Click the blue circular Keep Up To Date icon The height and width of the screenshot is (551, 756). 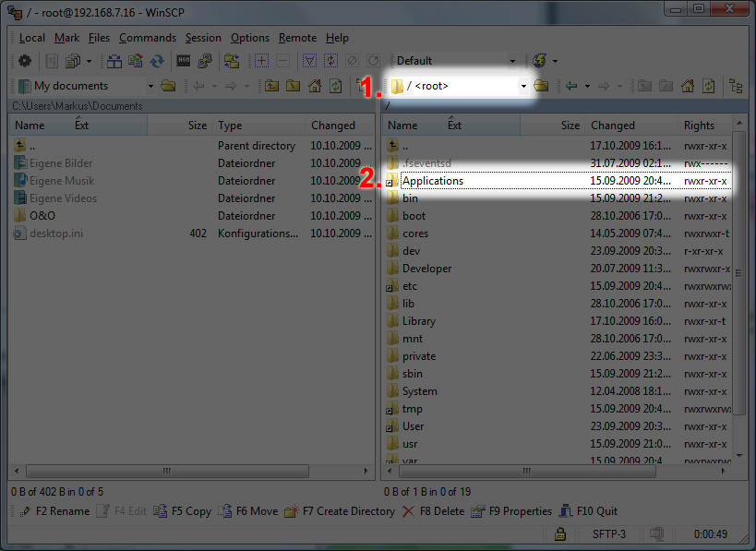point(157,61)
